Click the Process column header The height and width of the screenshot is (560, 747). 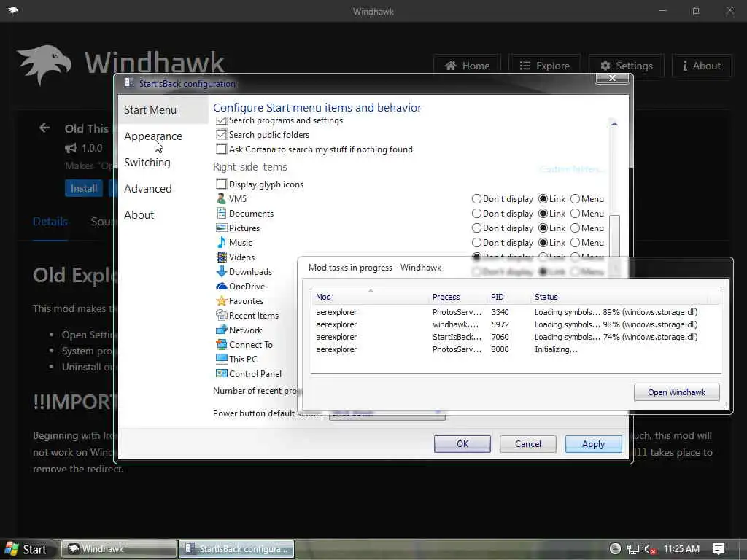(x=457, y=297)
